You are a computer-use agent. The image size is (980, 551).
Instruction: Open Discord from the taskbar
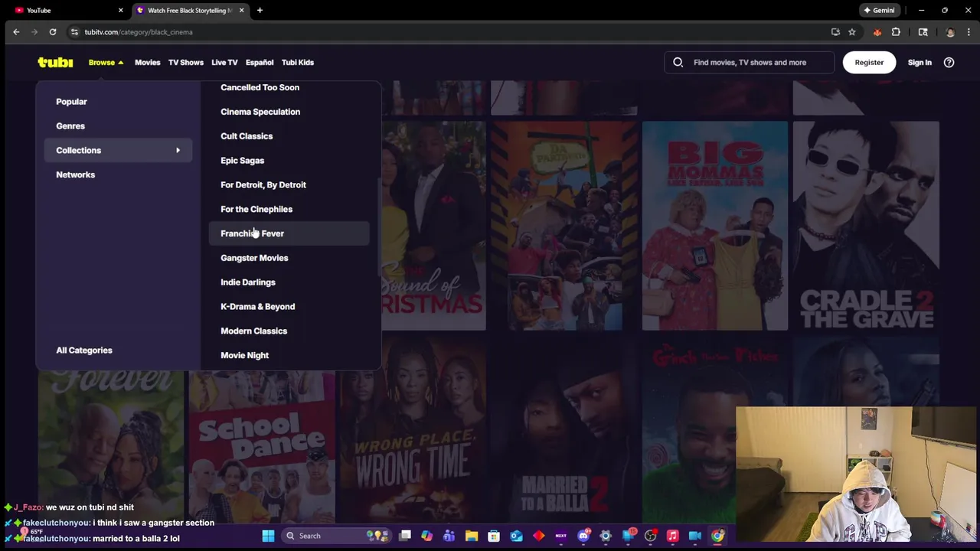pos(583,536)
